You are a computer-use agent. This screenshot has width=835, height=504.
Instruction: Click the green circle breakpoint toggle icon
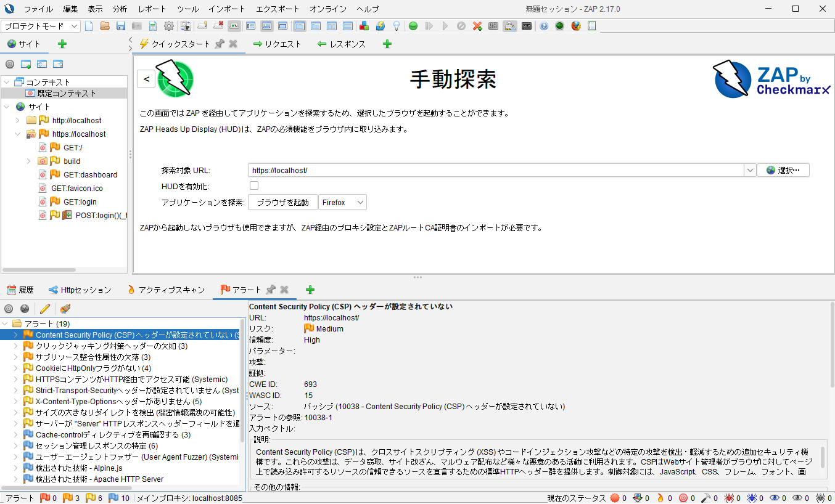pyautogui.click(x=413, y=26)
